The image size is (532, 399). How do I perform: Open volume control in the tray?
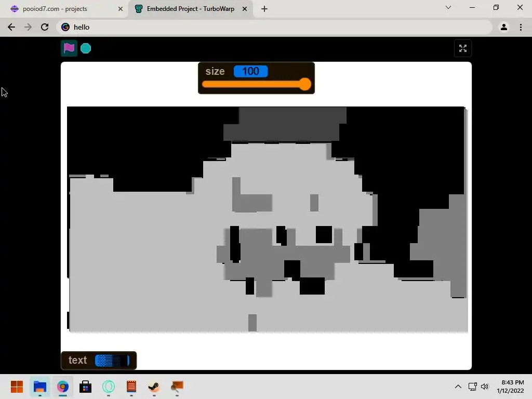tap(485, 387)
